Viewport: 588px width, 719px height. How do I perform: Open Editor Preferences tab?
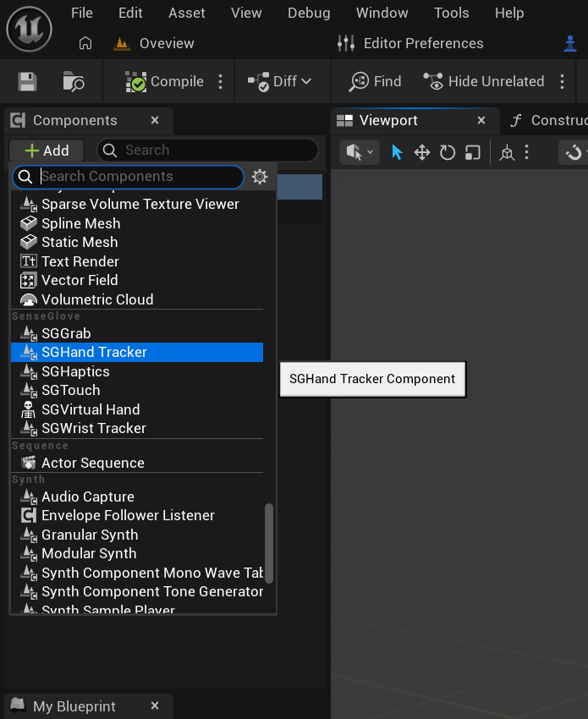point(410,43)
